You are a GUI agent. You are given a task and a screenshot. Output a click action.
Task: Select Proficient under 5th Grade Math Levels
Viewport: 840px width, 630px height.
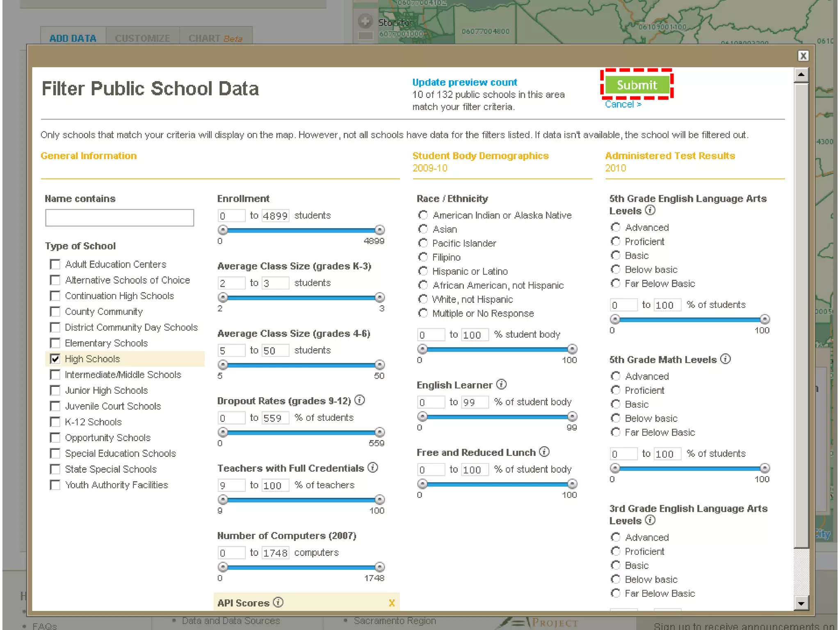[615, 390]
